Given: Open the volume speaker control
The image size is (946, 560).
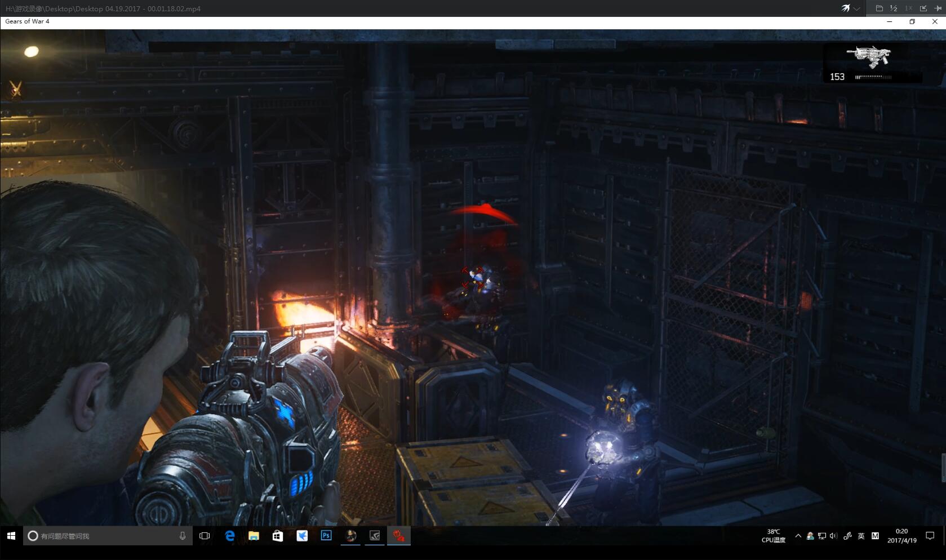Looking at the screenshot, I should pos(833,536).
